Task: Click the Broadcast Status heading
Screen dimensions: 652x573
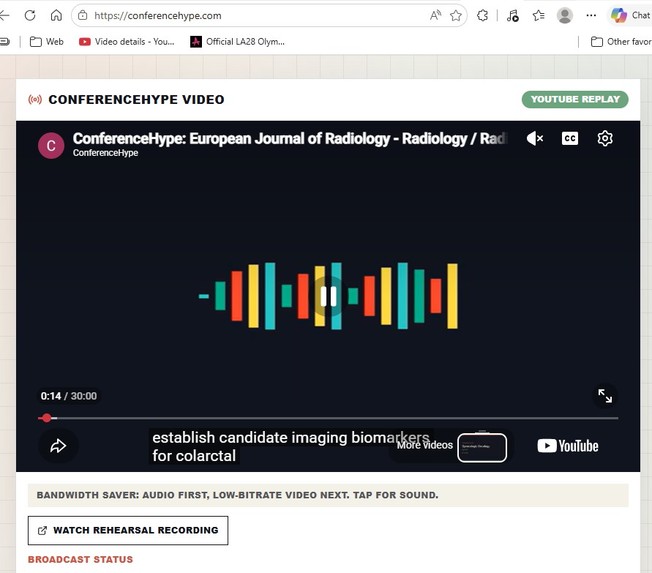Action: 80,560
